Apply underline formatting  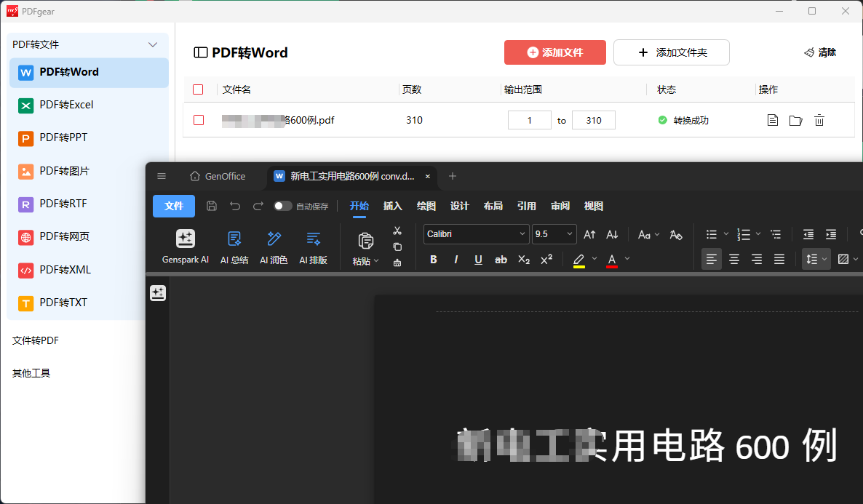tap(478, 259)
